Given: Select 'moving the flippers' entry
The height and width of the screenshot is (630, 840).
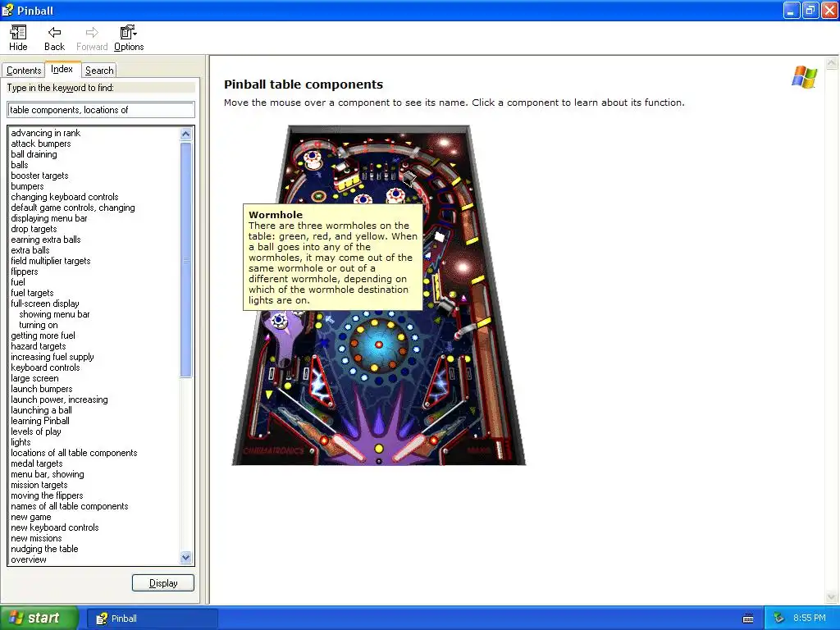Looking at the screenshot, I should coord(47,496).
